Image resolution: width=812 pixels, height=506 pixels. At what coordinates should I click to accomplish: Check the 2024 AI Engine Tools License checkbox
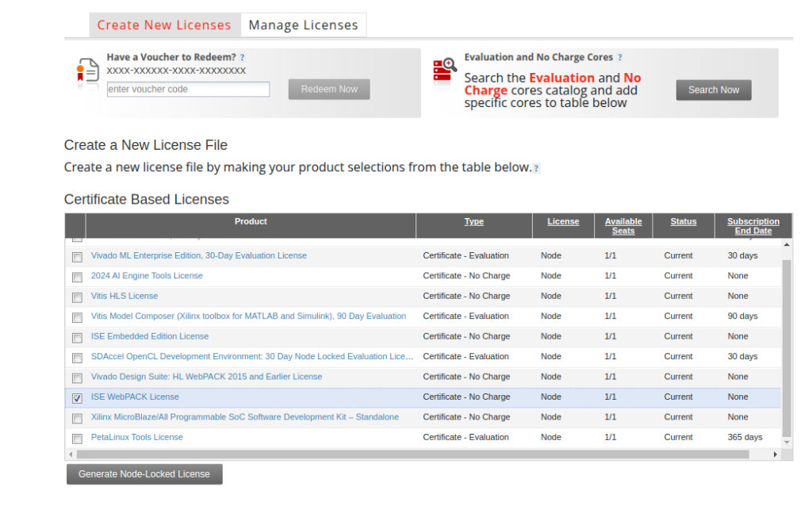77,277
